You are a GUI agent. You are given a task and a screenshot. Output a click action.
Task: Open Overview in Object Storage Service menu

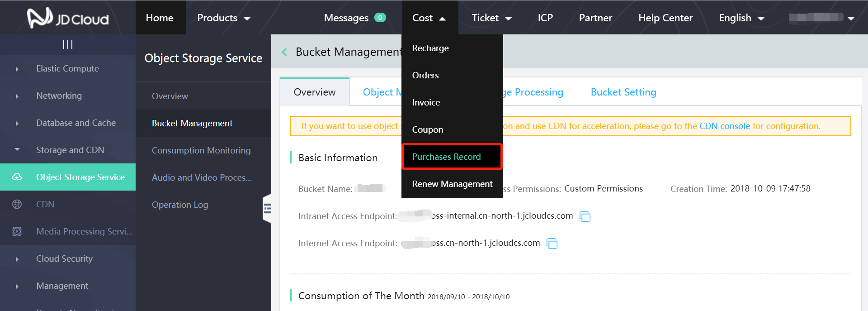point(203,96)
